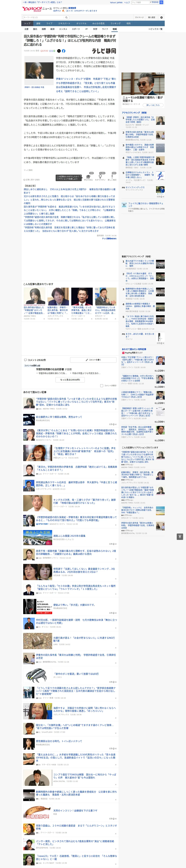Click the ウェブ検索 input field

pyautogui.click(x=140, y=2)
